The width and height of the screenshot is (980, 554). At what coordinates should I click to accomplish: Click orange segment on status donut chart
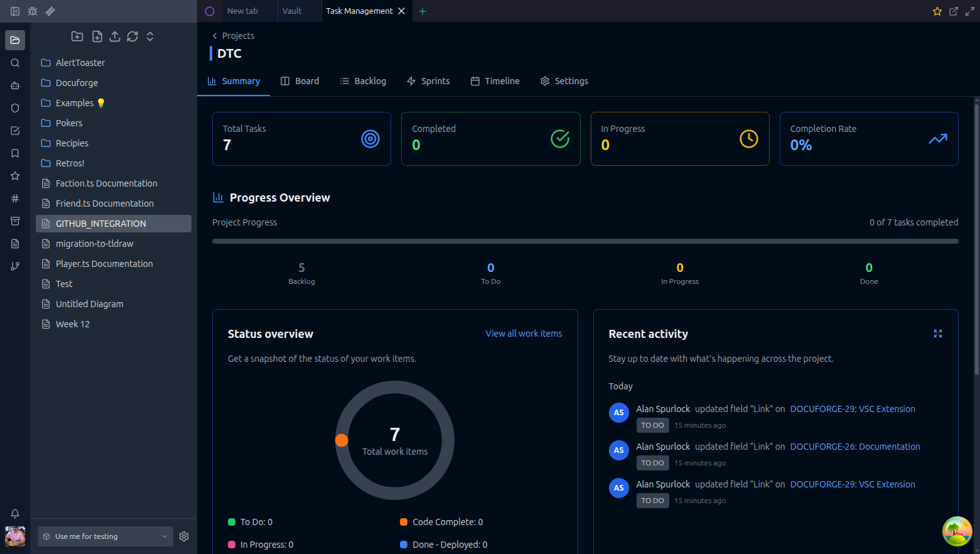coord(342,440)
